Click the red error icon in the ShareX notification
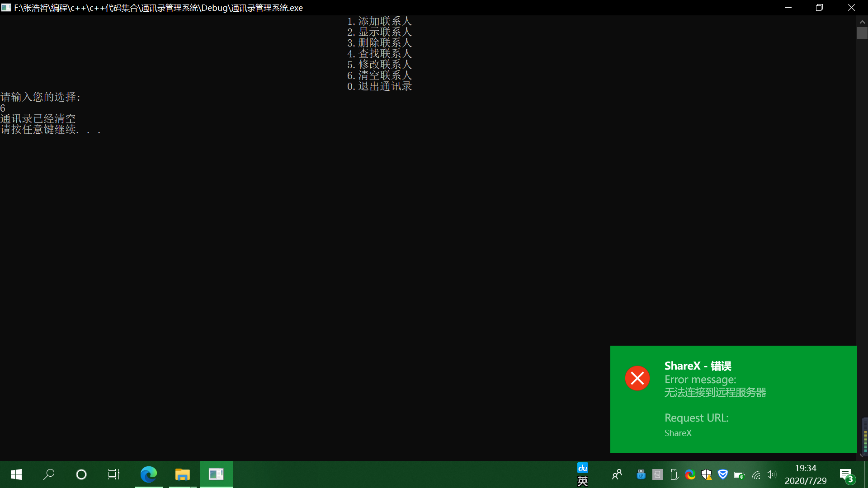This screenshot has height=488, width=868. [637, 378]
